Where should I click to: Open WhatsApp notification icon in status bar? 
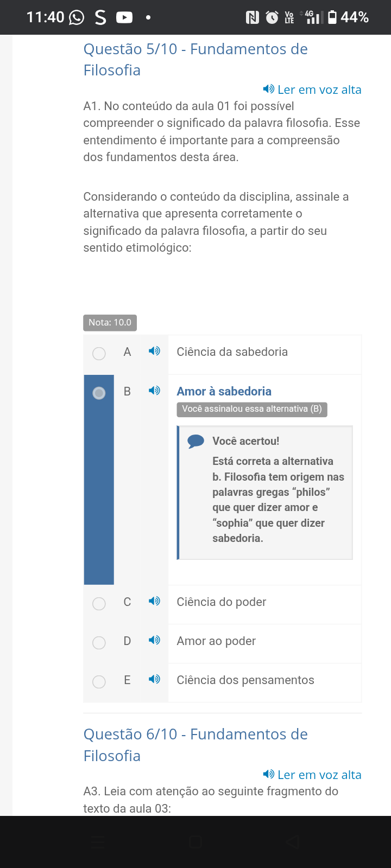pos(77,17)
